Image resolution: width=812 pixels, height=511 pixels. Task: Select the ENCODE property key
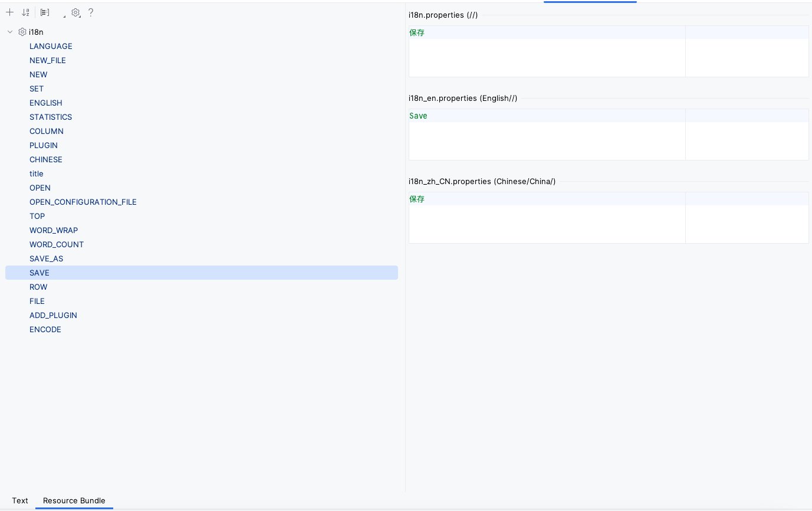(45, 329)
